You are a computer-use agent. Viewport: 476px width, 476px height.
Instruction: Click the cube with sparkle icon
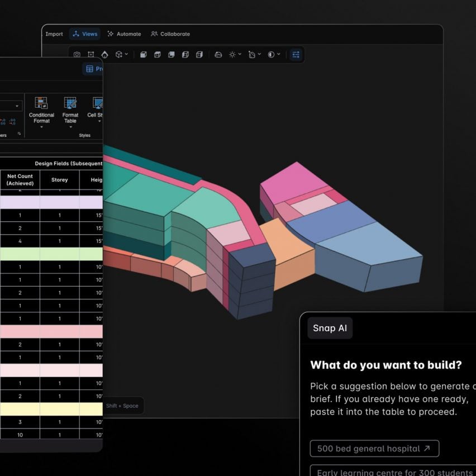tap(118, 54)
